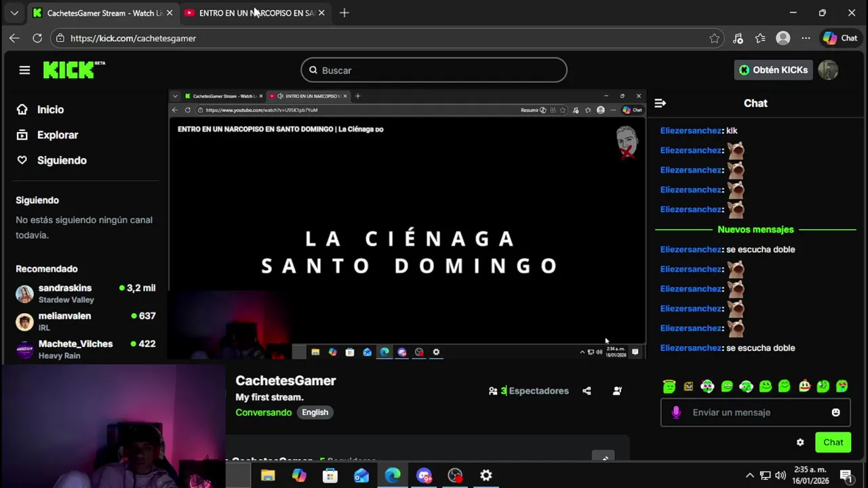Open the Edge favorites list icon
Screen dimensions: 868x488
(760, 38)
